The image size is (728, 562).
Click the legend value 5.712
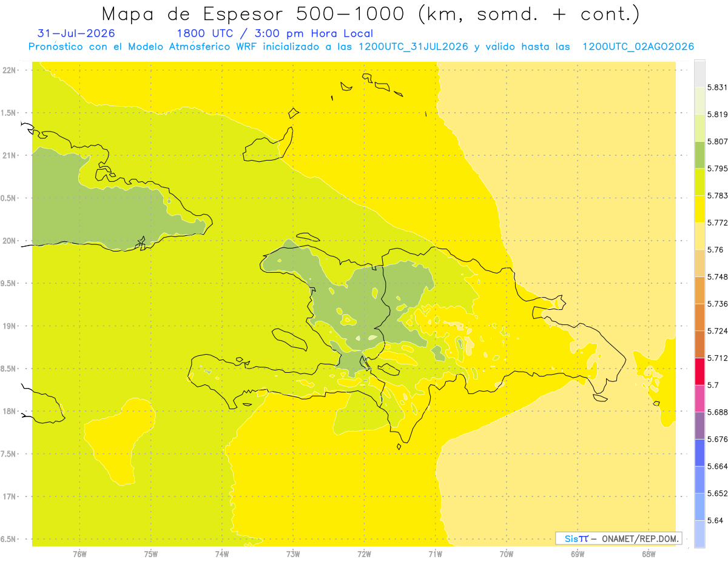click(717, 358)
